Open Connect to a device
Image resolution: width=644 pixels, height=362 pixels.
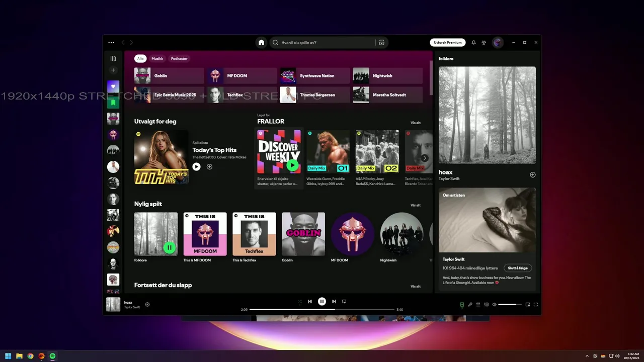[486, 305]
